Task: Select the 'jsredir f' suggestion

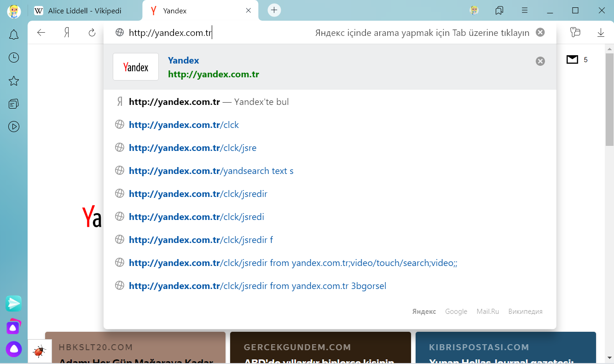Action: pyautogui.click(x=330, y=240)
